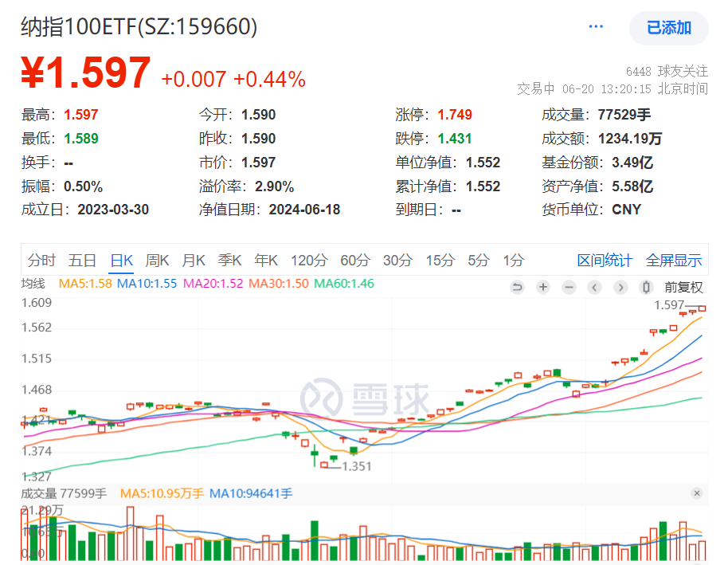This screenshot has height=565, width=728.
Task: Zoom out of the chart using the minus icon
Action: pos(568,287)
